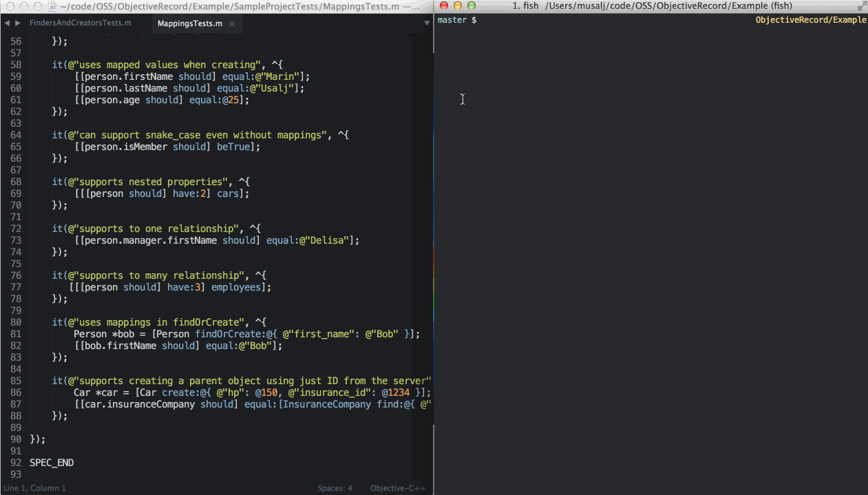Click the ObjectiveRecord/Example path in the terminal
This screenshot has width=868, height=495.
click(x=811, y=20)
